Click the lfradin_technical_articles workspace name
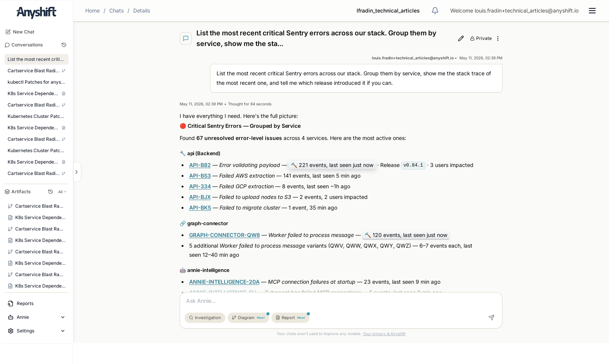 [388, 11]
